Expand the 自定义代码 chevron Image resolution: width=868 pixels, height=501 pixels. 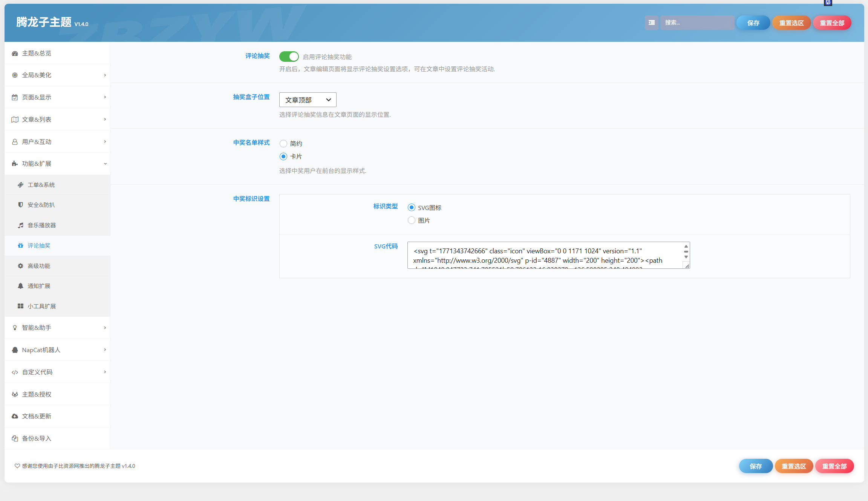click(105, 372)
